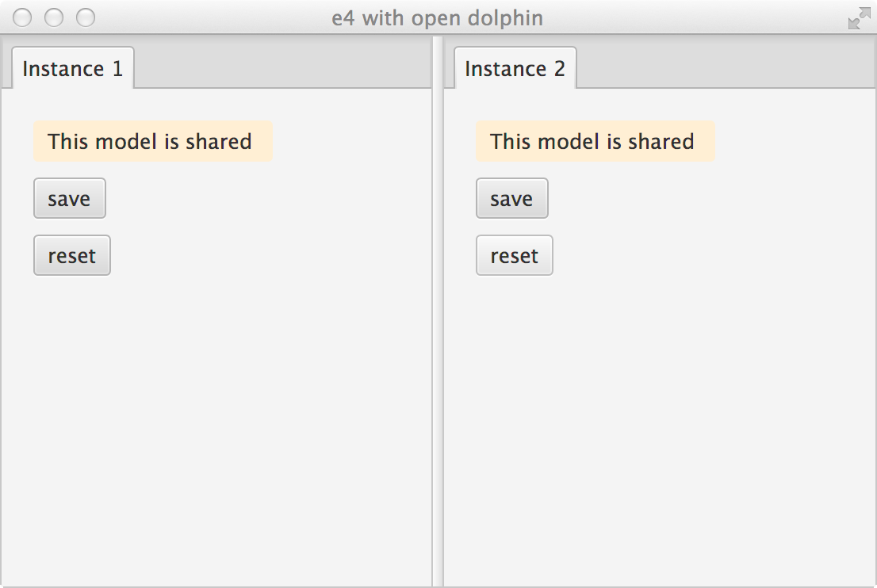
Task: Zoom the window with the third title button
Action: click(x=85, y=17)
